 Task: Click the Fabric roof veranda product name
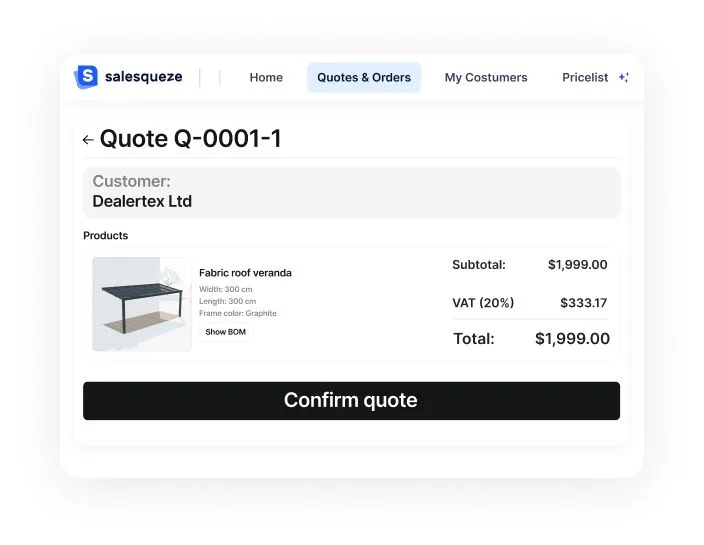pyautogui.click(x=245, y=273)
